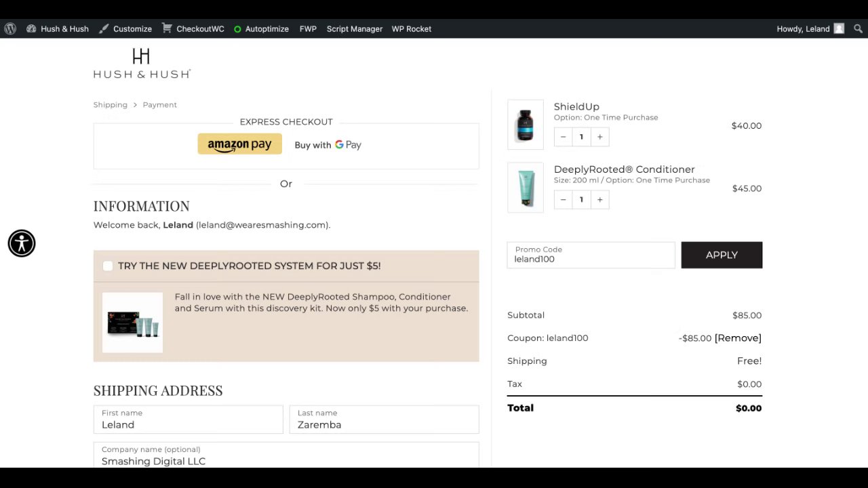The image size is (868, 488).
Task: Tick the DeeplyRooted System $5 offer checkbox
Action: (x=108, y=266)
